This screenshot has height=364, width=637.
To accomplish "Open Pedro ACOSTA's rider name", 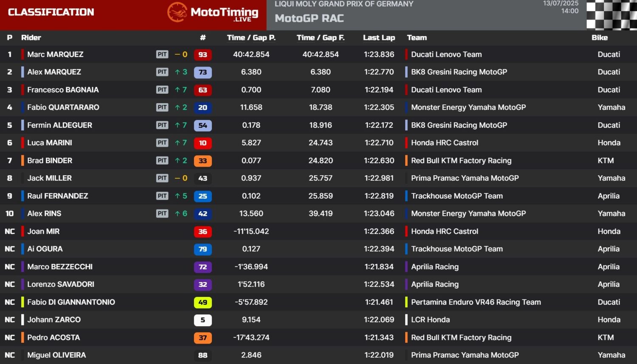I will 54,338.
